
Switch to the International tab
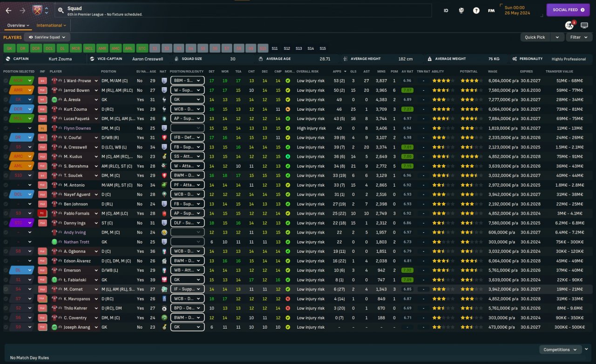(51, 25)
